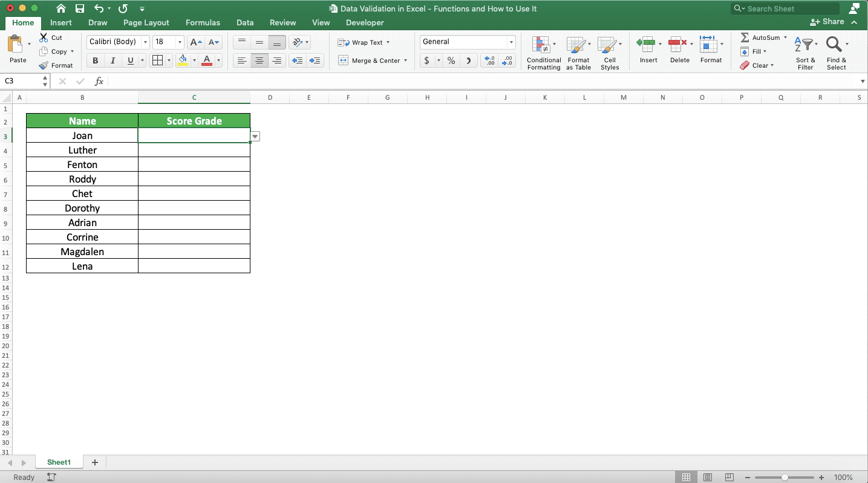Align text right

coord(277,60)
